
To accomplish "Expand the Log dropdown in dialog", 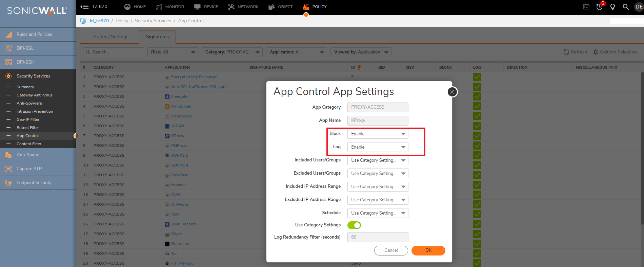I will pyautogui.click(x=378, y=147).
